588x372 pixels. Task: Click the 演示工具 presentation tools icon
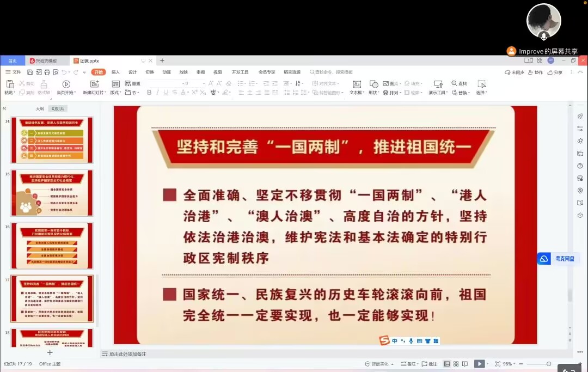pos(438,84)
